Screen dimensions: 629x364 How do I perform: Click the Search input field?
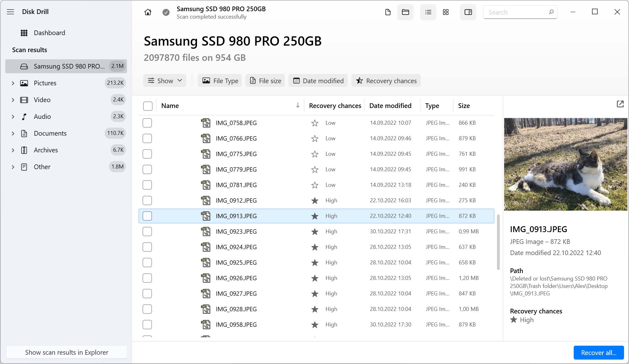(520, 12)
